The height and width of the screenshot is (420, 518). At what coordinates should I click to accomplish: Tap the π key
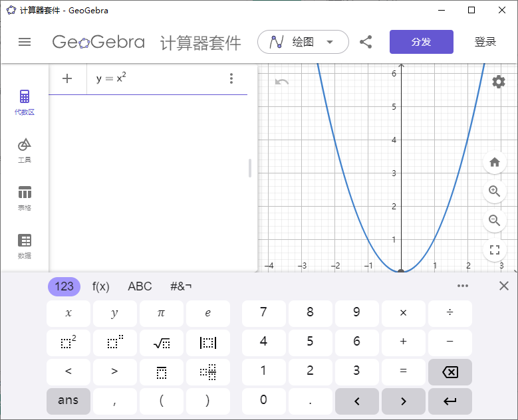pos(162,314)
